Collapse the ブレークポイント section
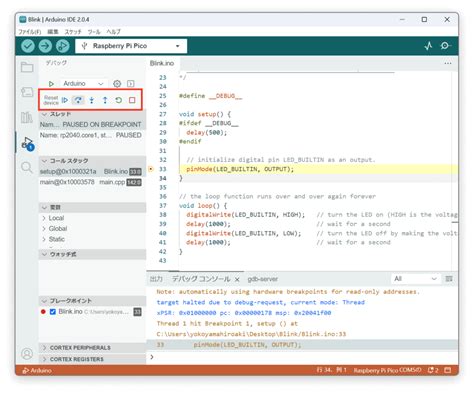Screen dimensions: 474x393 tap(92, 301)
